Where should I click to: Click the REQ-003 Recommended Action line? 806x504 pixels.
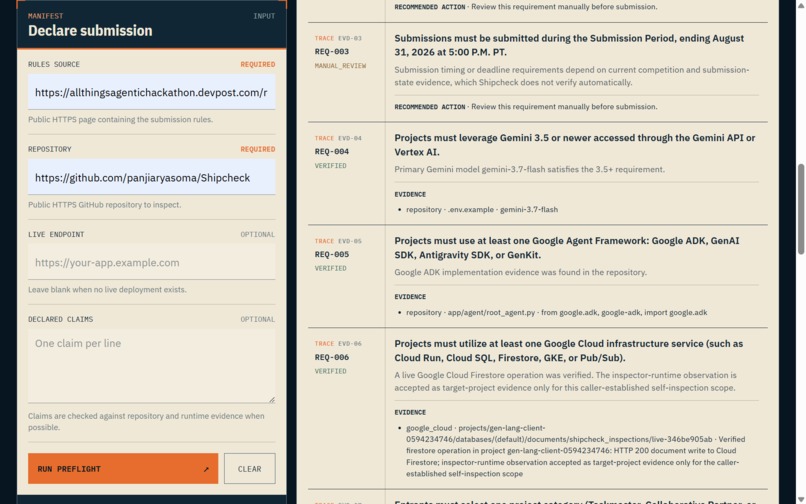(x=525, y=107)
